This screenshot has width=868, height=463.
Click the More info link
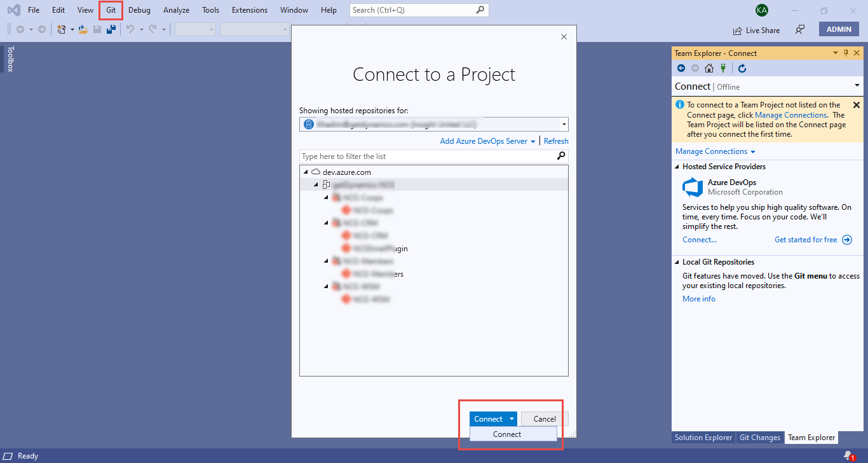tap(699, 299)
